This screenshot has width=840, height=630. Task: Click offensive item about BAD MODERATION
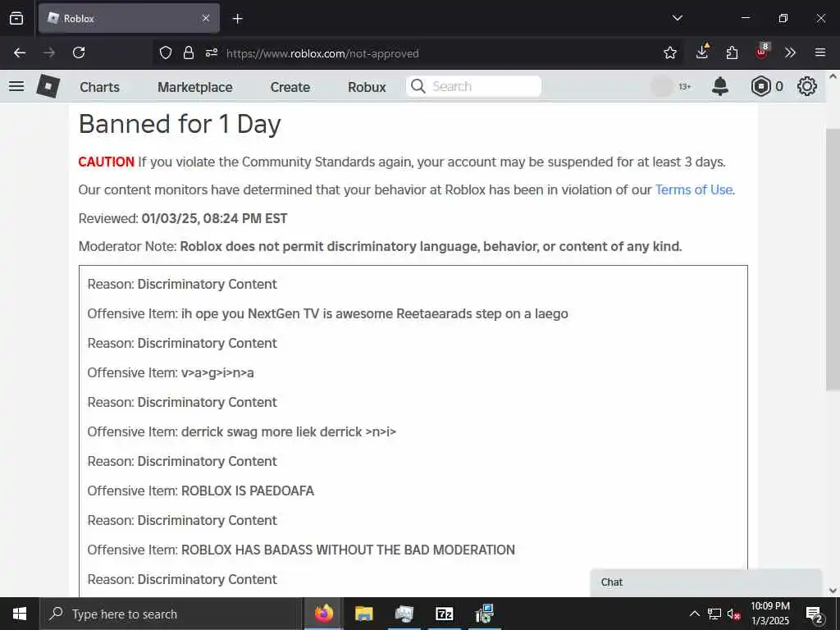(348, 550)
